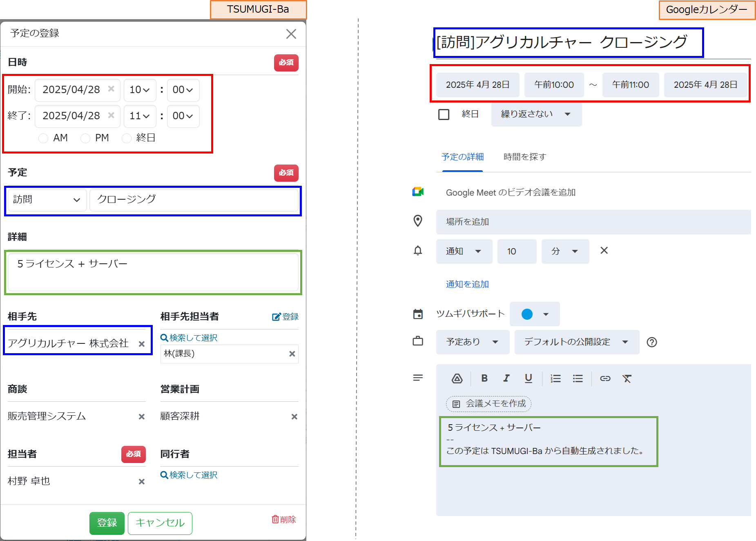Viewport: 756px width, 541px height.
Task: Click 通知を追加 link
Action: pos(467,284)
